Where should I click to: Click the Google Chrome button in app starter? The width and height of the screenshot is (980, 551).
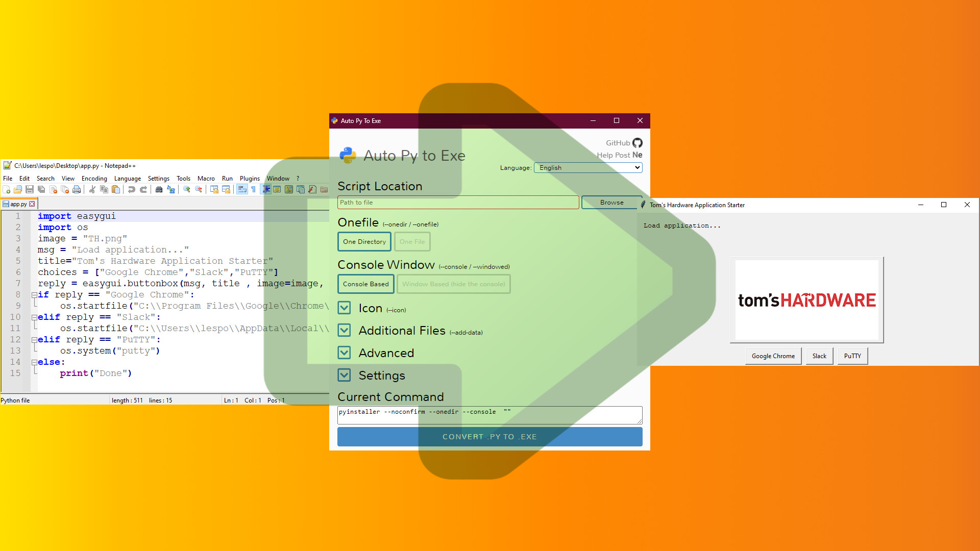(x=773, y=355)
